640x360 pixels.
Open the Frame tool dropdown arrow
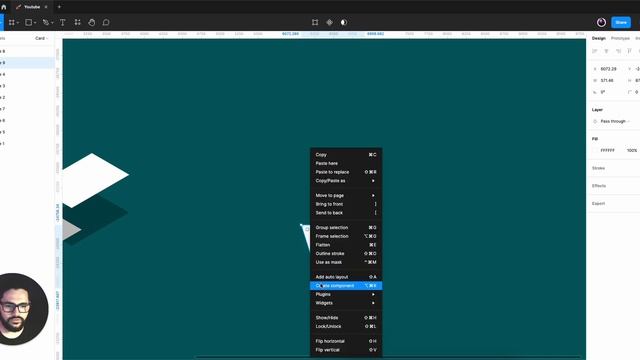(x=18, y=23)
